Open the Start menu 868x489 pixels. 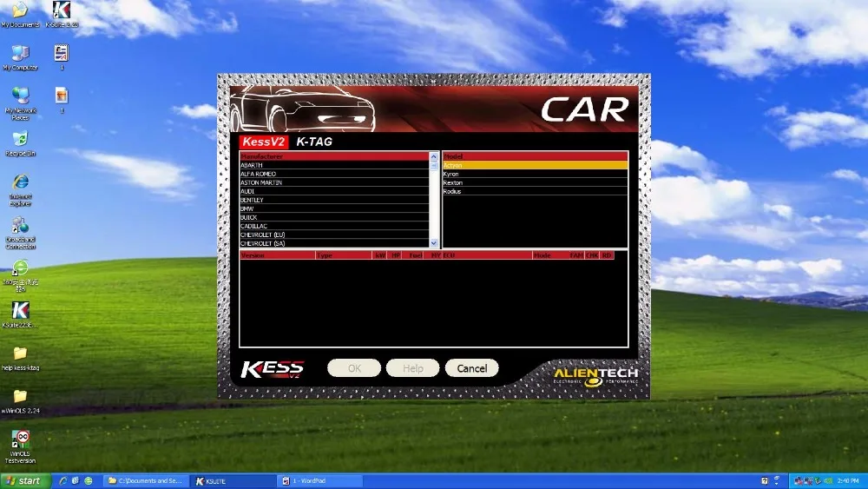23,480
